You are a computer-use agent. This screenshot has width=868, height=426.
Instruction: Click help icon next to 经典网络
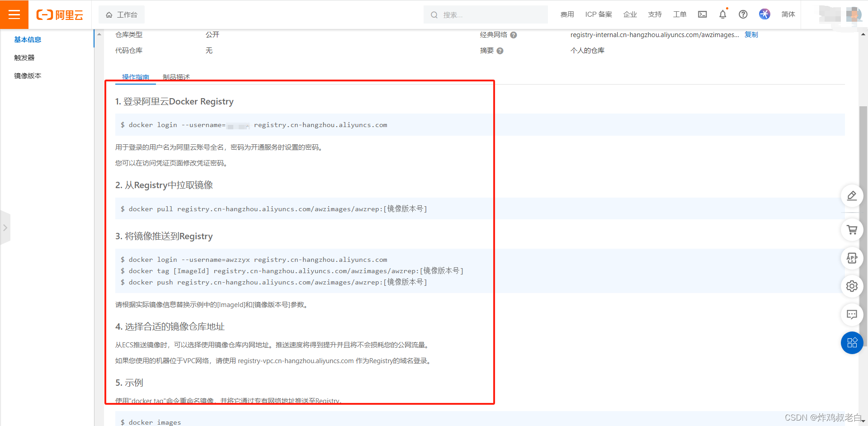click(514, 35)
